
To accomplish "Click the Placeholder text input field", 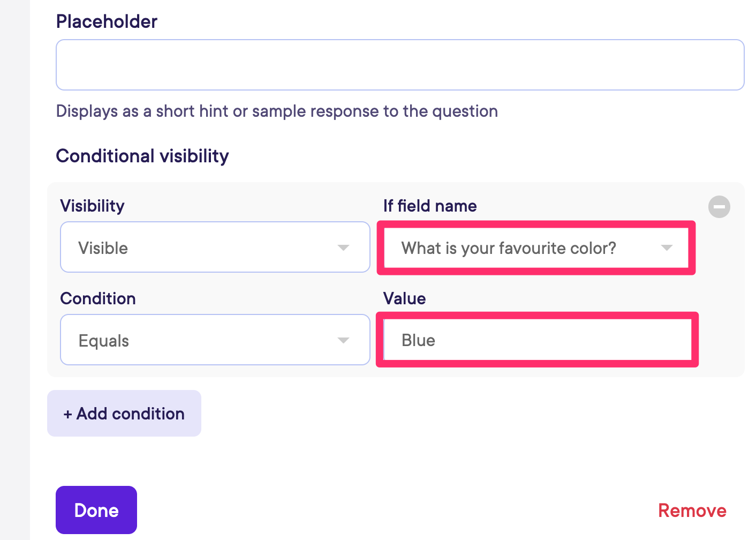I will tap(399, 65).
